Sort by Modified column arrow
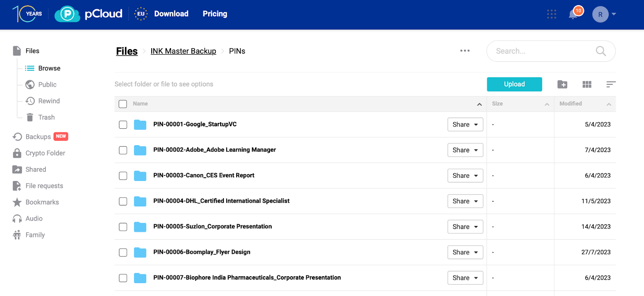Viewport: 644px width, 296px height. click(x=609, y=104)
